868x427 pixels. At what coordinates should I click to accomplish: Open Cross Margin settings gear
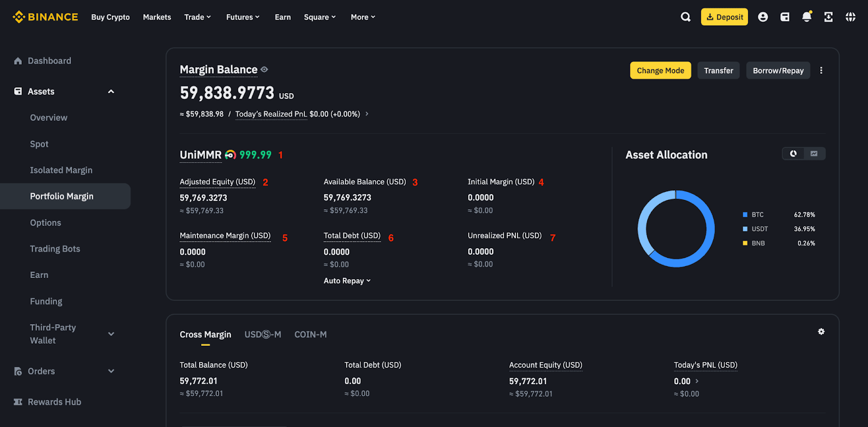click(821, 332)
